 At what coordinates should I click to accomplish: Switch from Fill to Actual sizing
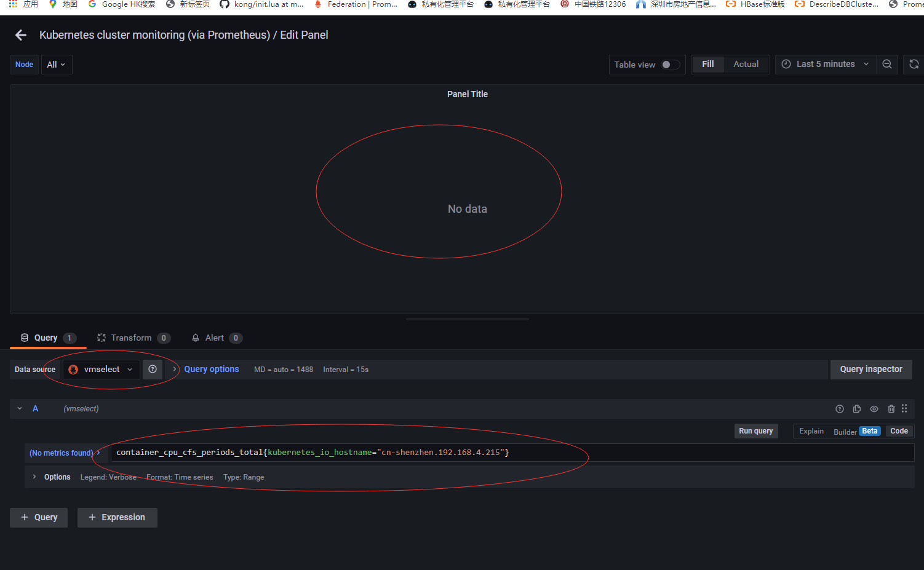tap(745, 64)
